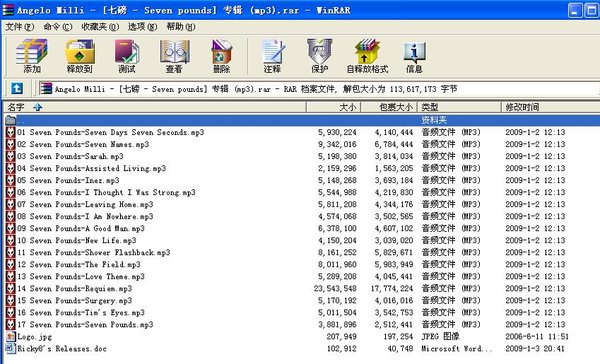The image size is (600, 364).
Task: Select file 09 Seven Pounds-A Good Man.mp3
Action: (81, 229)
